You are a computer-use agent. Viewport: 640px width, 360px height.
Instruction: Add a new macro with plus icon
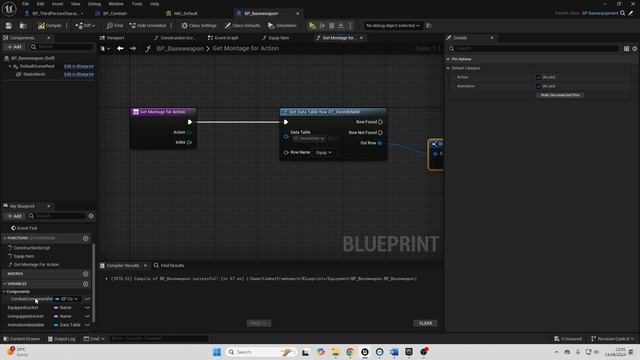click(86, 274)
